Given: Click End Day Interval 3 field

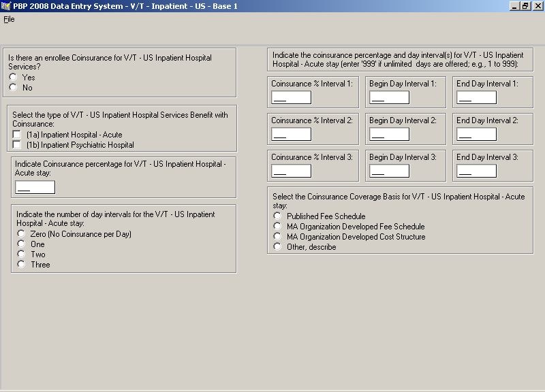Looking at the screenshot, I should (476, 171).
